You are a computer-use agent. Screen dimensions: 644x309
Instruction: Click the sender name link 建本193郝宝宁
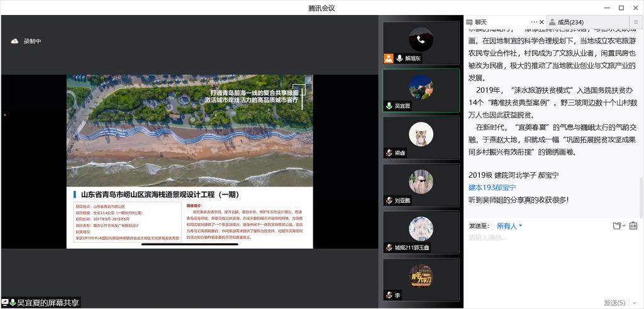click(x=492, y=187)
